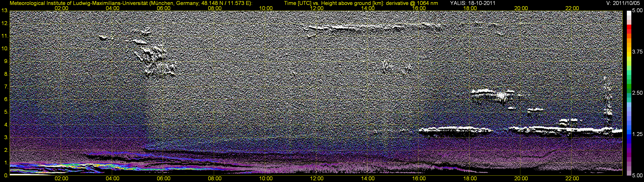This screenshot has width=644, height=182.
Task: Click the 'YALIS: 18-10-2011' date label
Action: (x=472, y=3)
